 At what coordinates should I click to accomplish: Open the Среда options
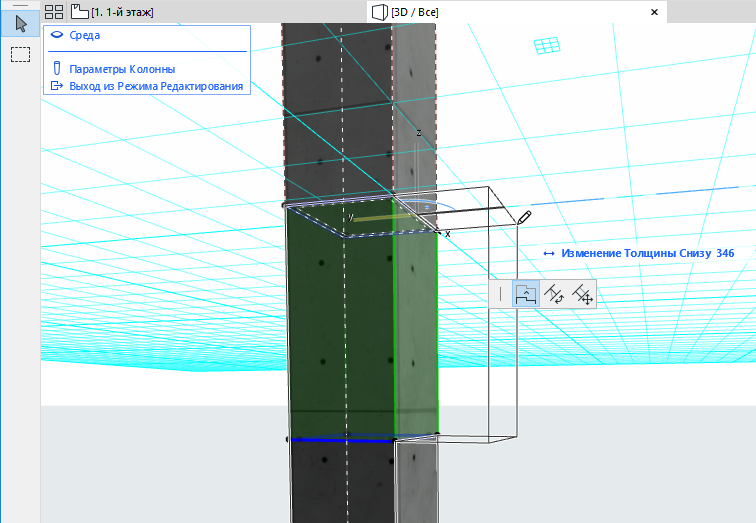(85, 35)
